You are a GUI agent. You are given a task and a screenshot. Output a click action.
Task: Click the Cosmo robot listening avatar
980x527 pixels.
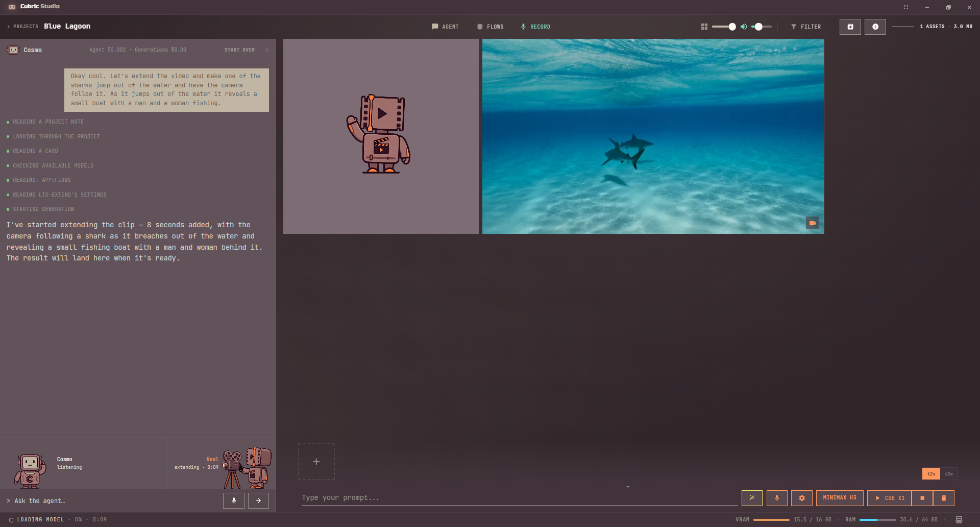click(30, 471)
